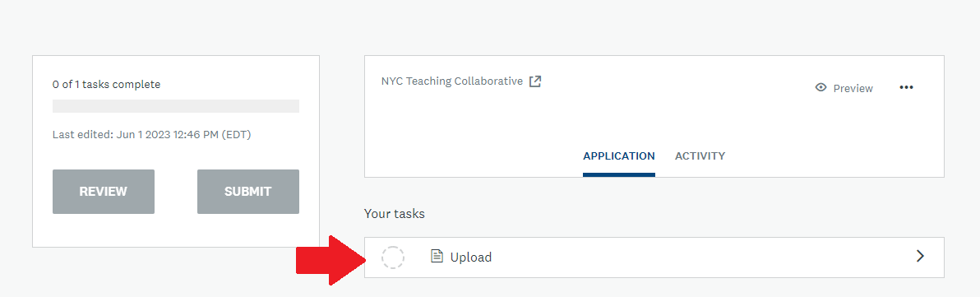
Task: Open the three-dot more options menu
Action: click(x=906, y=87)
